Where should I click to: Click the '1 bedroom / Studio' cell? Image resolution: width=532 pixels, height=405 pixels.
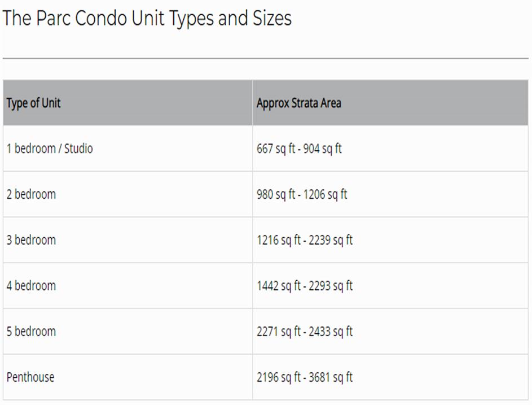tap(50, 149)
